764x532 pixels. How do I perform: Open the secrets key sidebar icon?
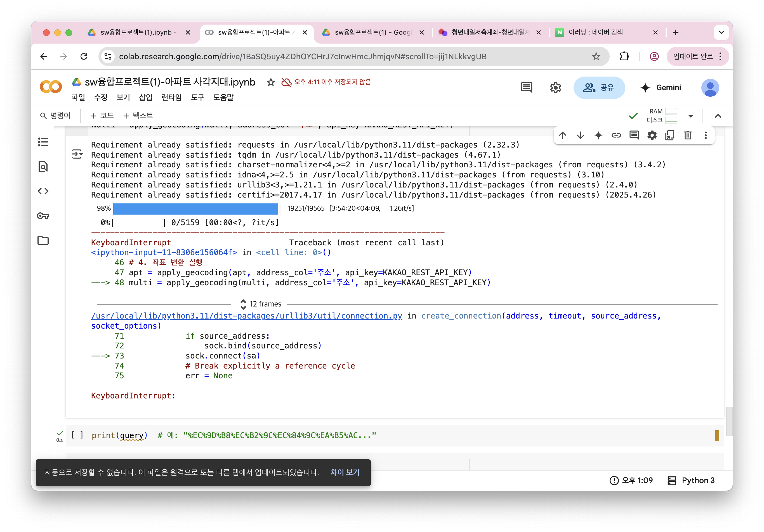(43, 216)
